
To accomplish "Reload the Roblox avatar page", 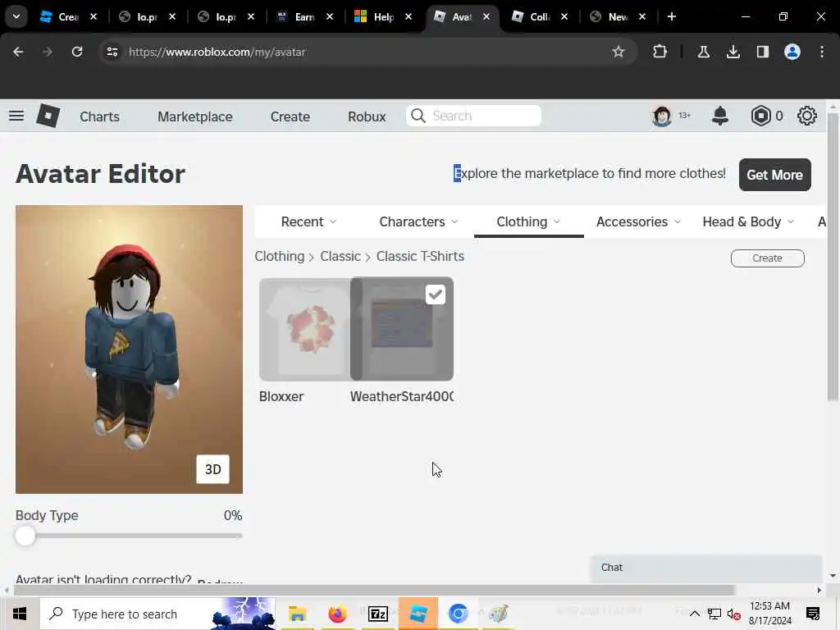I will tap(77, 52).
